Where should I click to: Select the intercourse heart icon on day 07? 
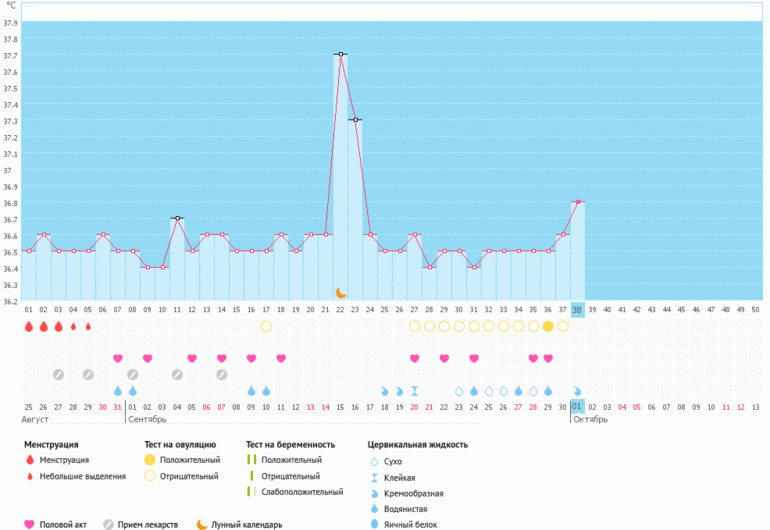coord(118,358)
